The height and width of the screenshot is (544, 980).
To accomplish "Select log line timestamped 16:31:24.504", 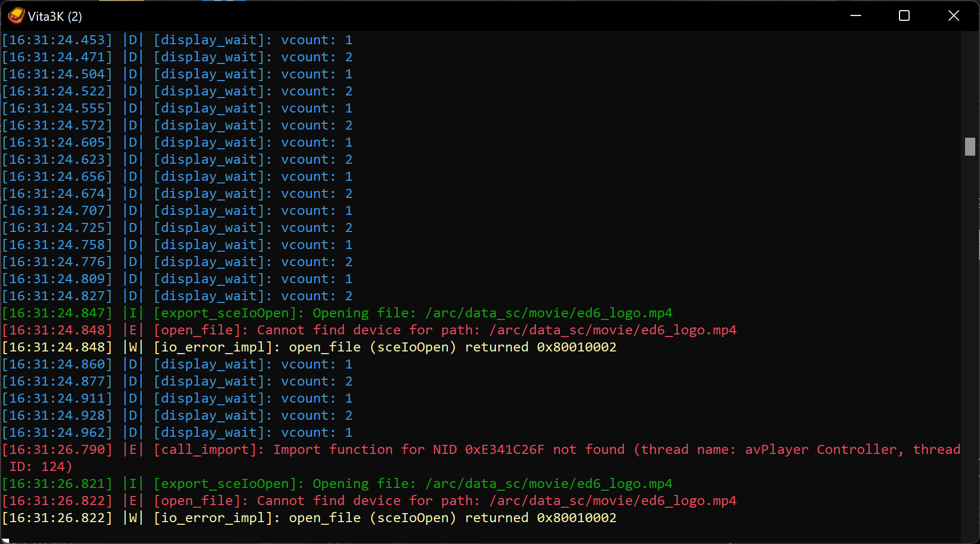I will [x=178, y=74].
